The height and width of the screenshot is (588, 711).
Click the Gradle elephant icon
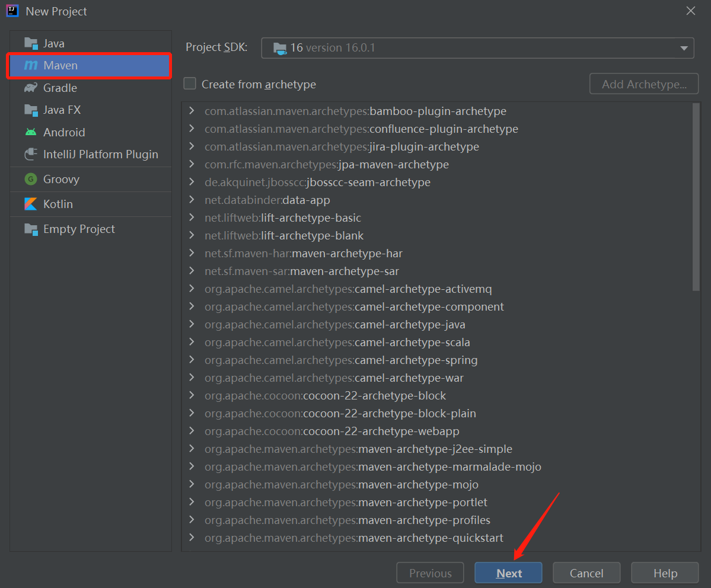31,88
